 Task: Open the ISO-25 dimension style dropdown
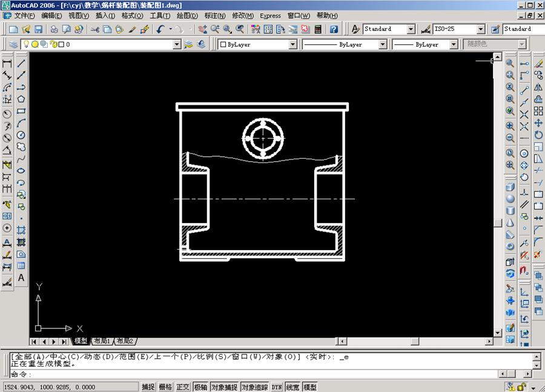tap(481, 28)
